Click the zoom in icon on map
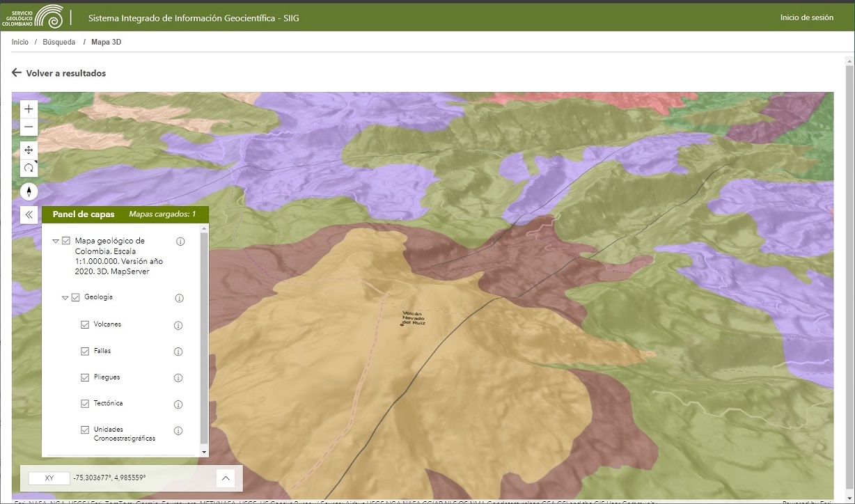 29,109
